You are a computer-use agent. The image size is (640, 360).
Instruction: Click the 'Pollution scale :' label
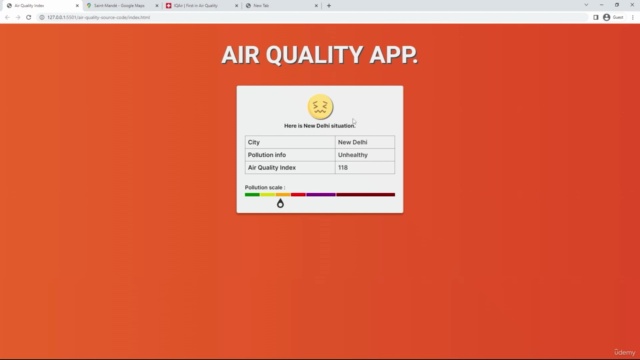tap(265, 187)
